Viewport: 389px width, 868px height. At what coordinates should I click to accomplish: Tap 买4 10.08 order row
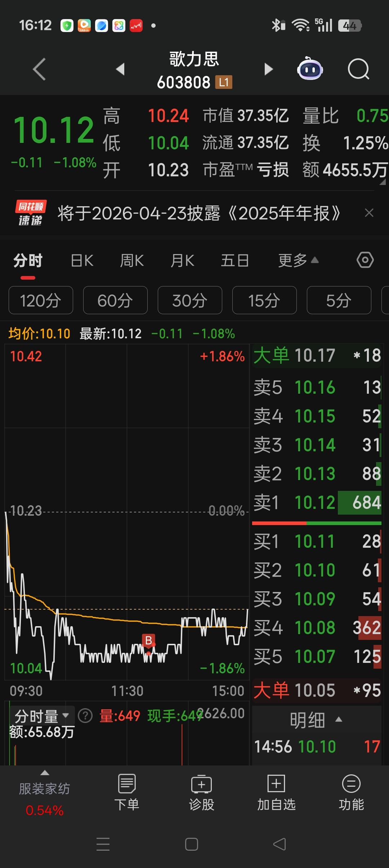[317, 628]
